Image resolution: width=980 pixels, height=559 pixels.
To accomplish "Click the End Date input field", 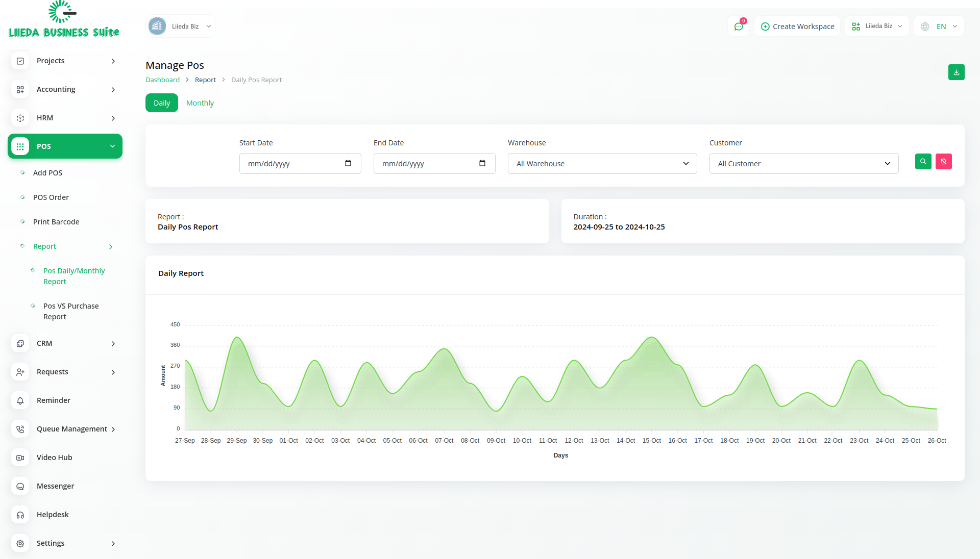I will pos(426,164).
